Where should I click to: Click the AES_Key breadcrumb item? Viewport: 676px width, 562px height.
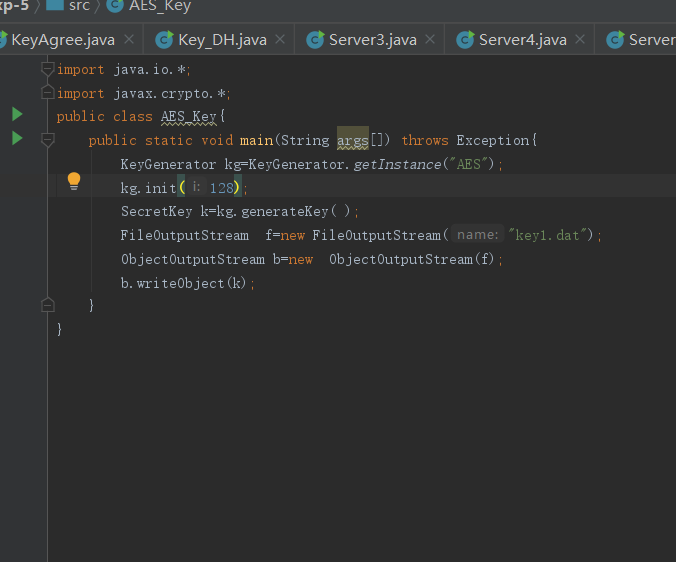(160, 6)
